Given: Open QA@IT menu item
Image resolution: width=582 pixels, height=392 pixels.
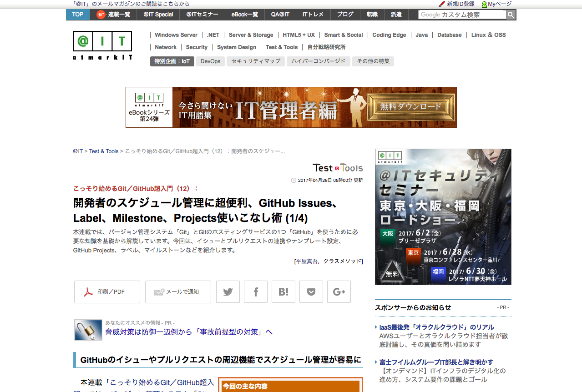Looking at the screenshot, I should click(280, 15).
